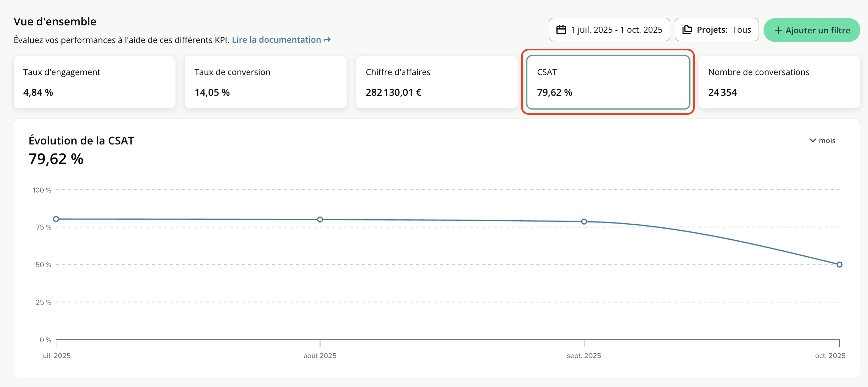Screen dimensions: 868x387
Task: Click the arrow icon after Lire la documentation
Action: [327, 40]
